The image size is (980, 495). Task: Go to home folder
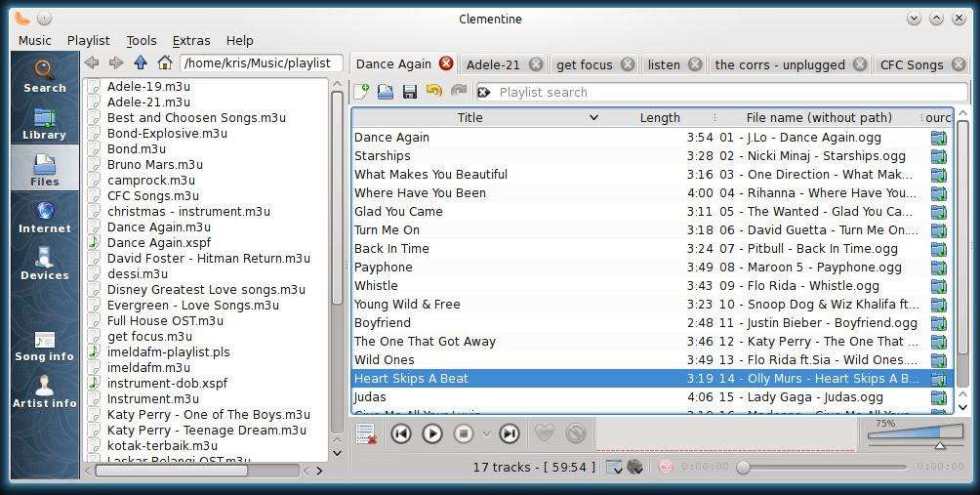(165, 62)
